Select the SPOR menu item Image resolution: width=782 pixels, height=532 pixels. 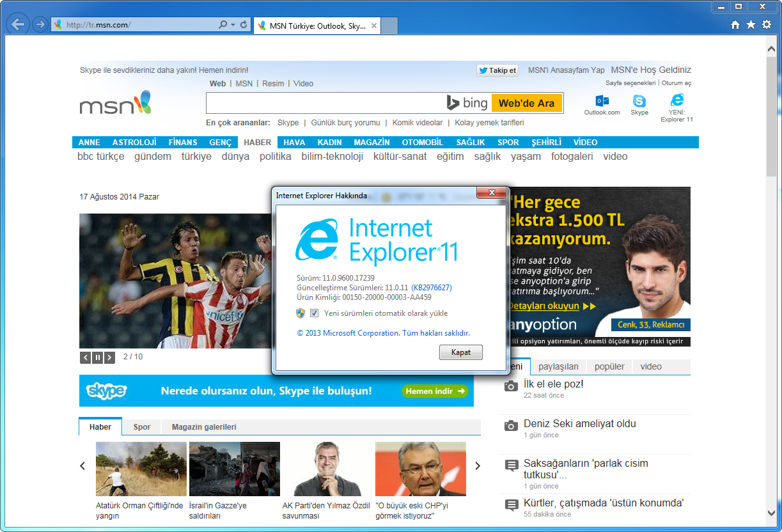pos(508,143)
